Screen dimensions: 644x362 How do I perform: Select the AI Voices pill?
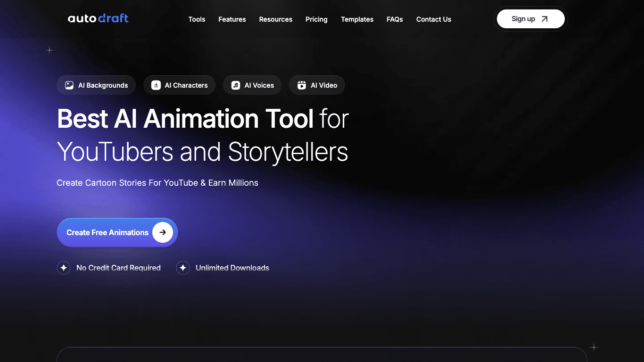pyautogui.click(x=252, y=85)
